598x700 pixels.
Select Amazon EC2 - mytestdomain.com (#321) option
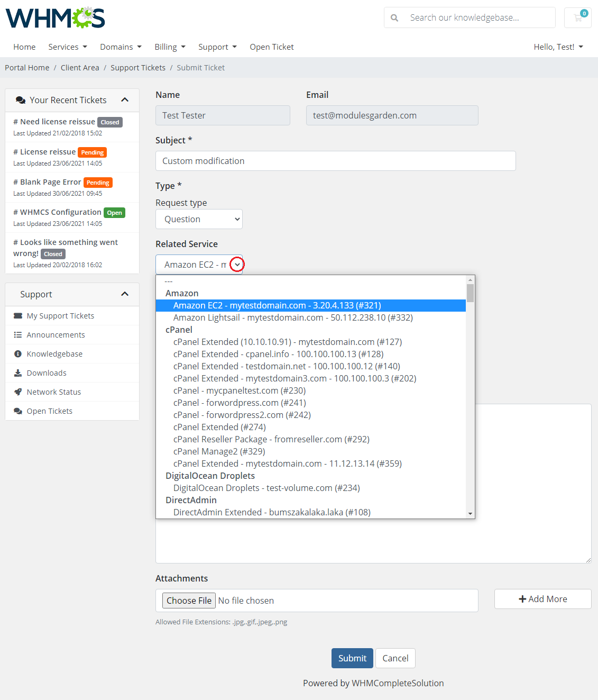(x=311, y=305)
